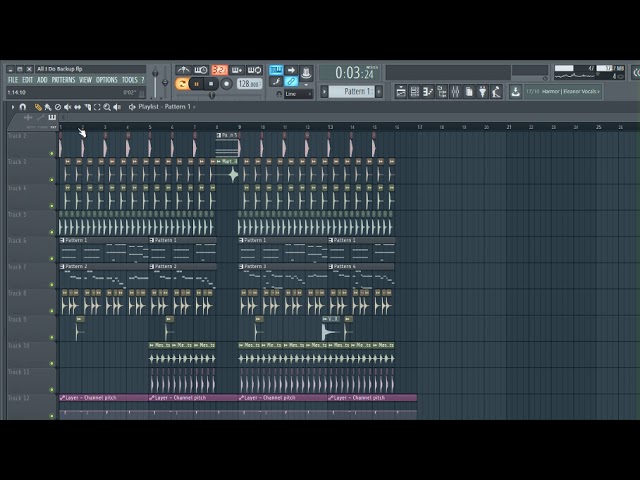
Task: Select the playlist Draw pencil tool
Action: pyautogui.click(x=38, y=107)
